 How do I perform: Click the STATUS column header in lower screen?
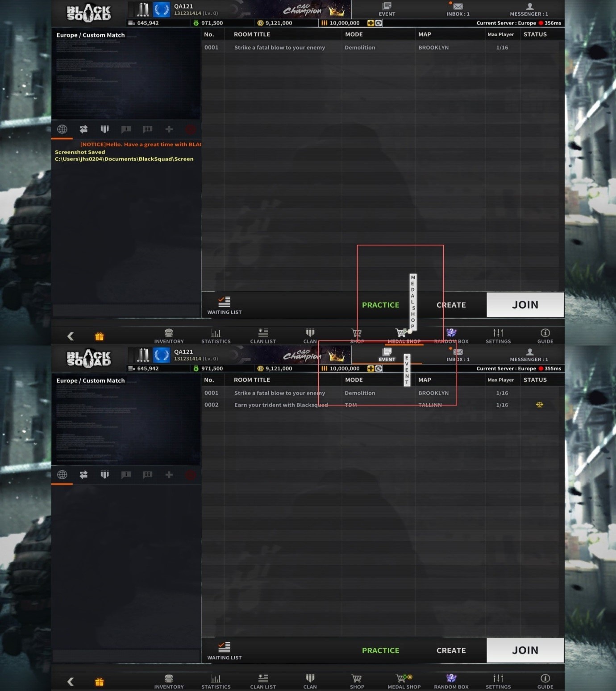(535, 380)
